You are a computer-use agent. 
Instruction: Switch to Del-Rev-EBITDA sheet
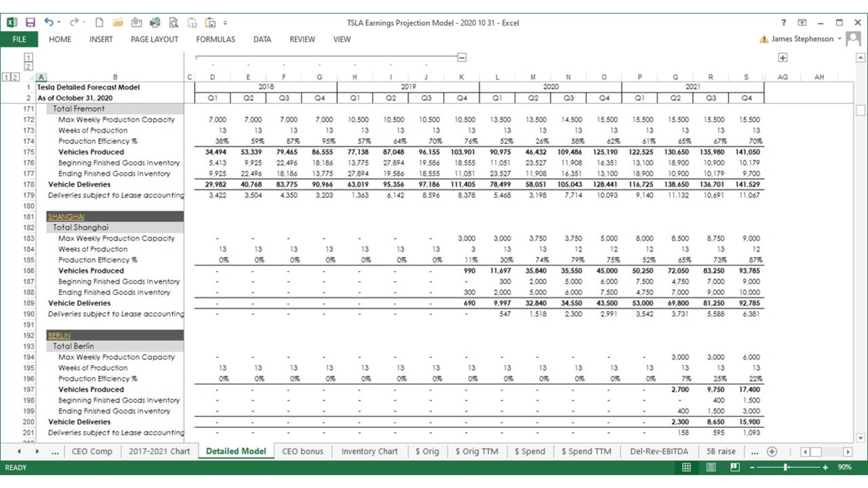click(x=660, y=451)
